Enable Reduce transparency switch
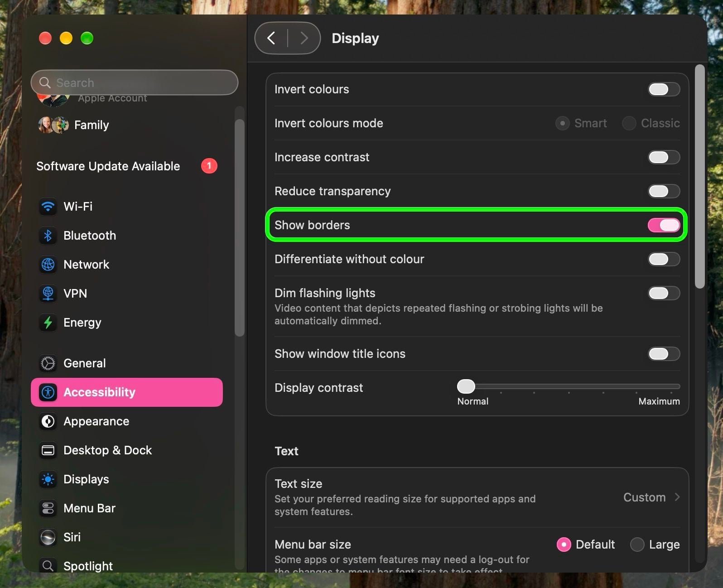This screenshot has width=723, height=588. pyautogui.click(x=664, y=191)
